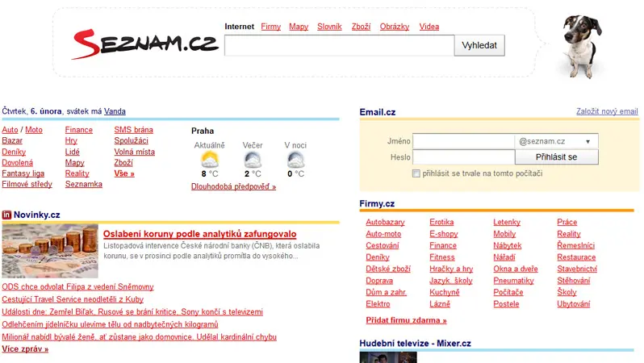The width and height of the screenshot is (644, 363).
Task: Switch to the Obrázky search tab
Action: tap(395, 27)
